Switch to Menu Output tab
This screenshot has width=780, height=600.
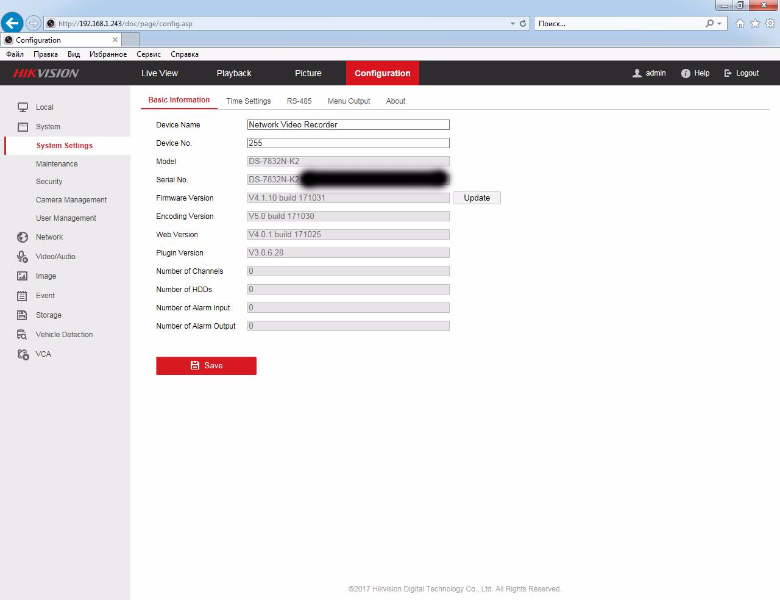click(349, 101)
